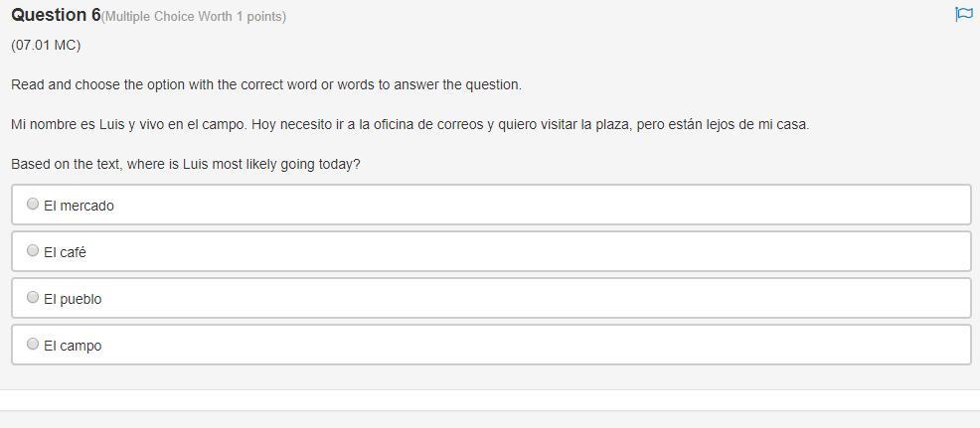Select the El mercado radio button
Viewport: 980px width, 428px height.
[x=33, y=204]
